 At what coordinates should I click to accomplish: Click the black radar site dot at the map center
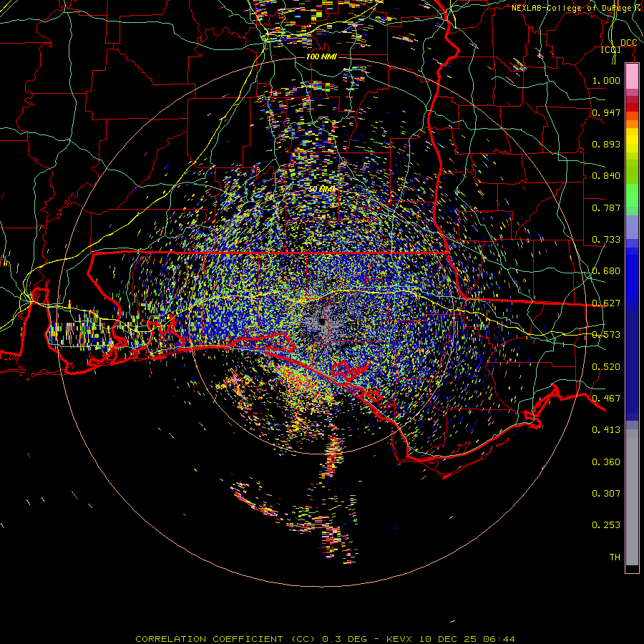(322, 322)
